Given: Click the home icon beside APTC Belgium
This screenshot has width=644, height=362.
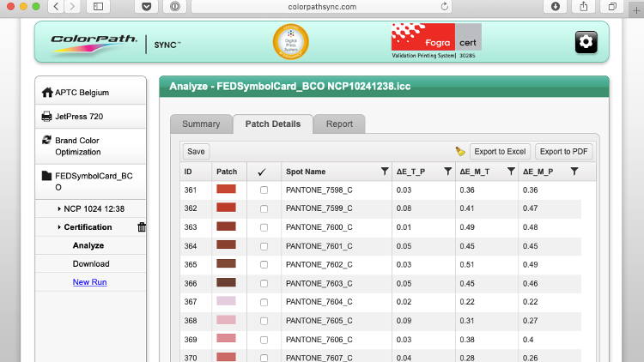Looking at the screenshot, I should [47, 93].
